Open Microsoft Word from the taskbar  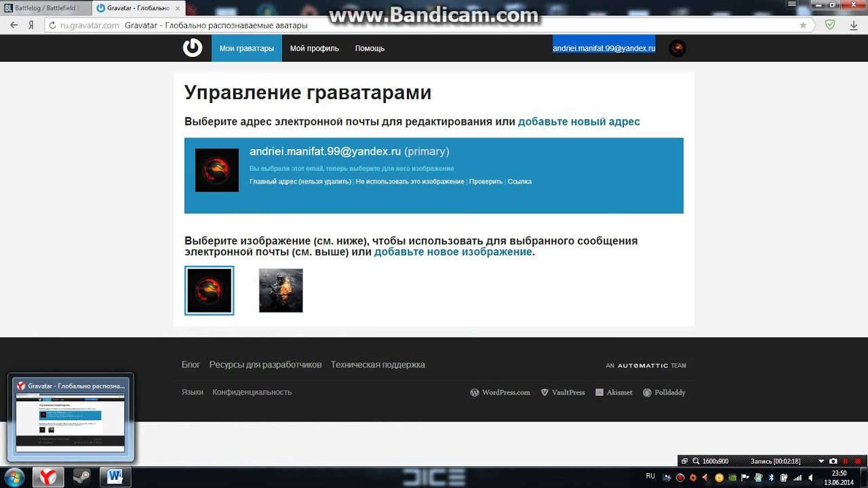[x=115, y=476]
